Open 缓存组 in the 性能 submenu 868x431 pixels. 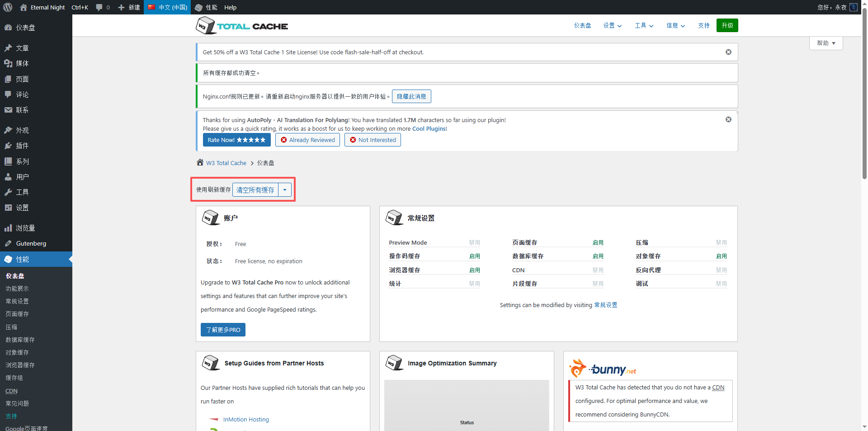point(14,378)
